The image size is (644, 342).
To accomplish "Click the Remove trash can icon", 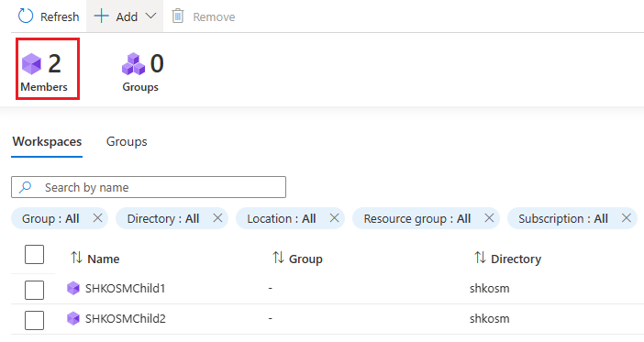I will (177, 16).
